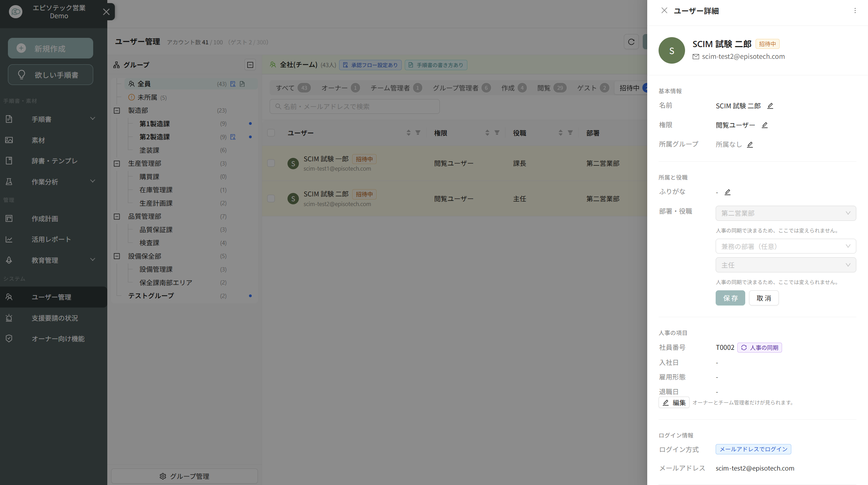
Task: Click the 作成計画 sidebar icon
Action: pos(9,218)
